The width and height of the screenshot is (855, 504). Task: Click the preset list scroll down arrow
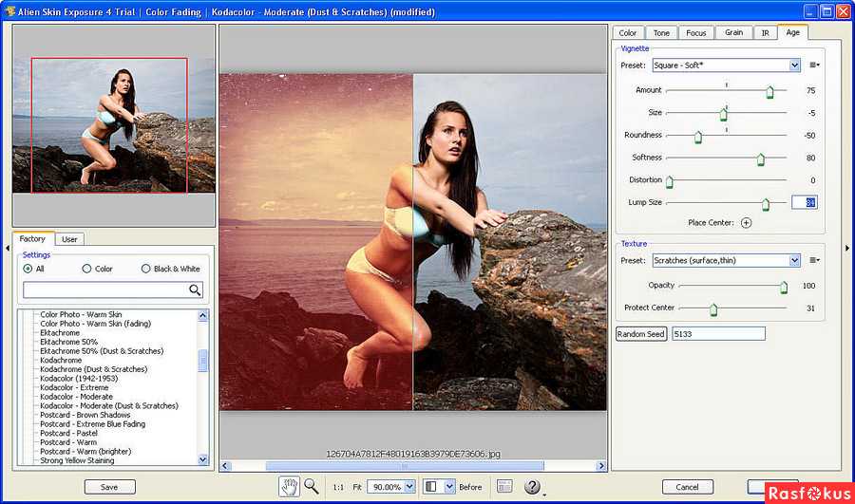coord(203,460)
